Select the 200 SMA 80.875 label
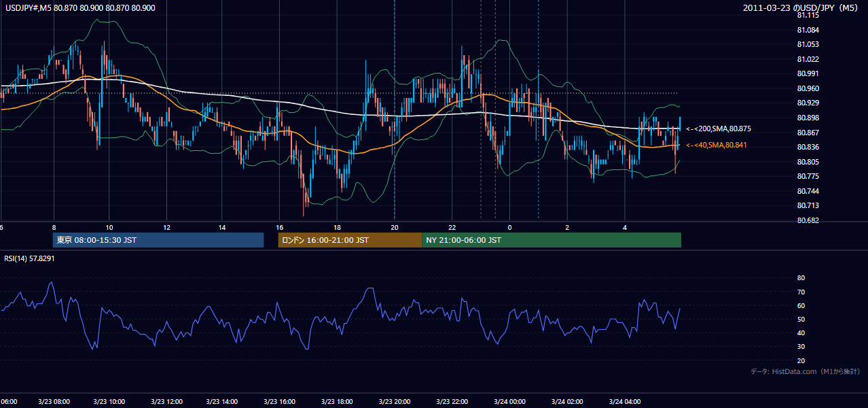868x408 pixels. point(719,129)
